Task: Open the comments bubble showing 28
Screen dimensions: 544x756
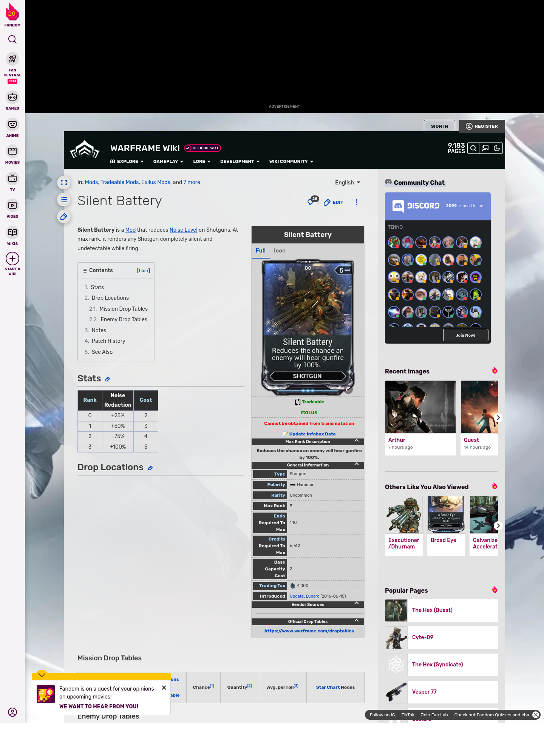Action: (311, 202)
